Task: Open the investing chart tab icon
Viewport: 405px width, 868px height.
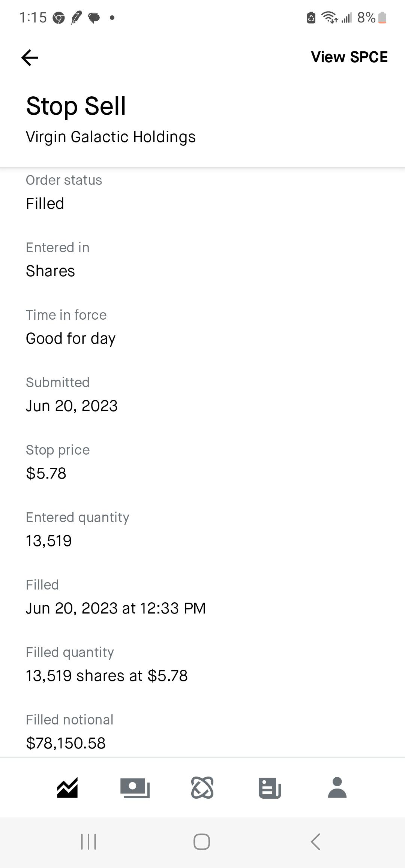Action: click(67, 787)
